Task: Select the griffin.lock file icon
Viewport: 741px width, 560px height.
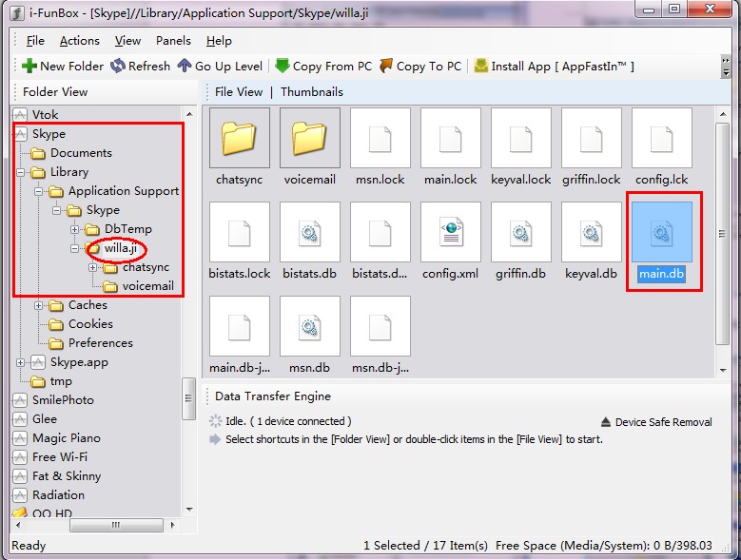Action: tap(592, 138)
